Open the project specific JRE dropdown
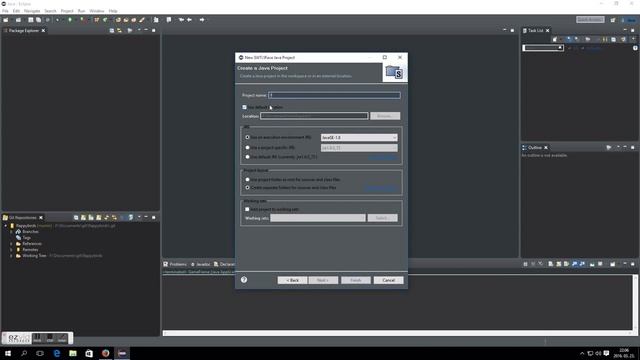 pyautogui.click(x=359, y=148)
